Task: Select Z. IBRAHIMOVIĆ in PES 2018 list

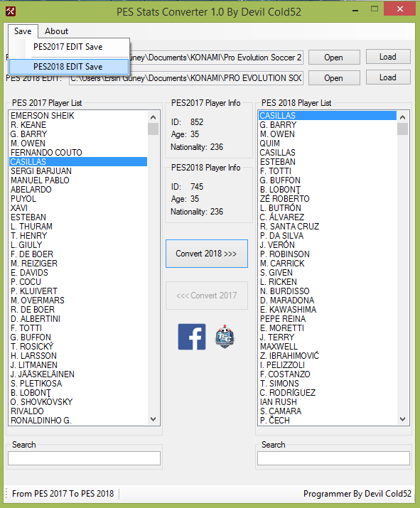Action: coord(328,356)
